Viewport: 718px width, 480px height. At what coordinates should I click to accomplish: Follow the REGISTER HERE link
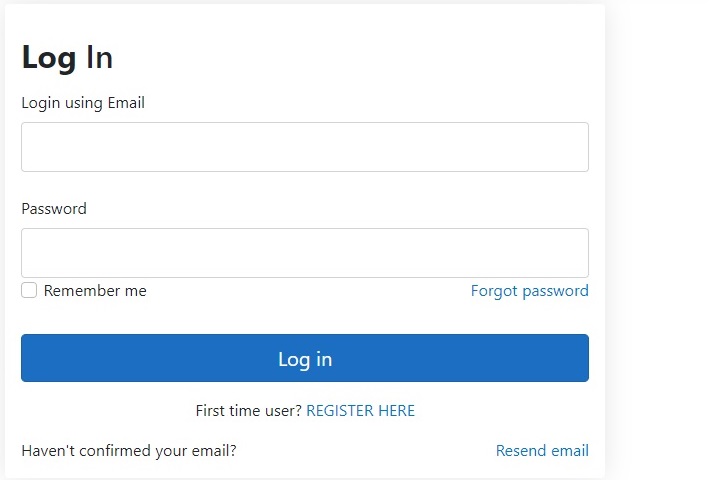pos(360,411)
